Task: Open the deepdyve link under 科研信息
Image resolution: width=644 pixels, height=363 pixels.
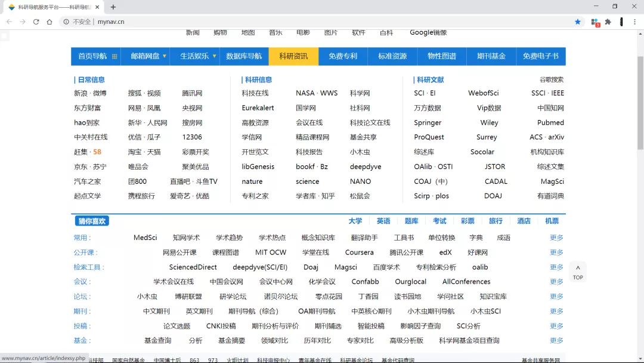Action: point(366,167)
